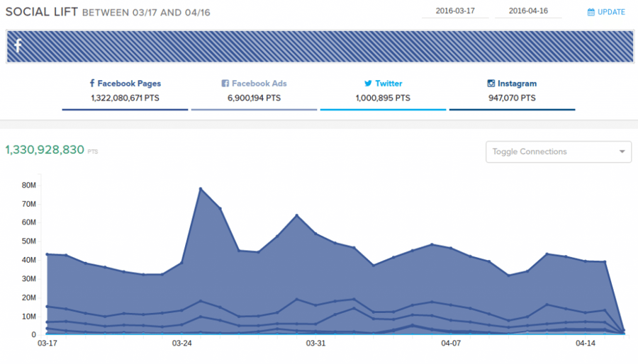The height and width of the screenshot is (364, 638).
Task: Click the Facebook Ads icon
Action: point(225,84)
